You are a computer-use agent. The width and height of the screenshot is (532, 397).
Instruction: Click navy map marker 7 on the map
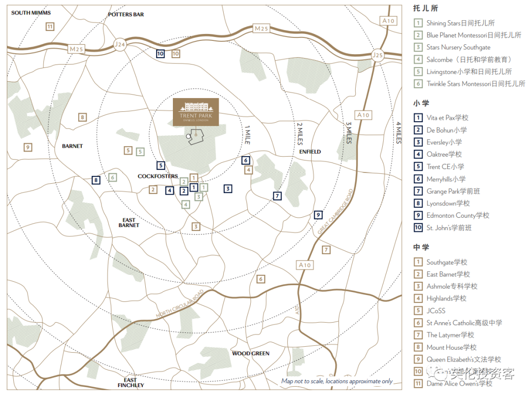click(x=277, y=196)
